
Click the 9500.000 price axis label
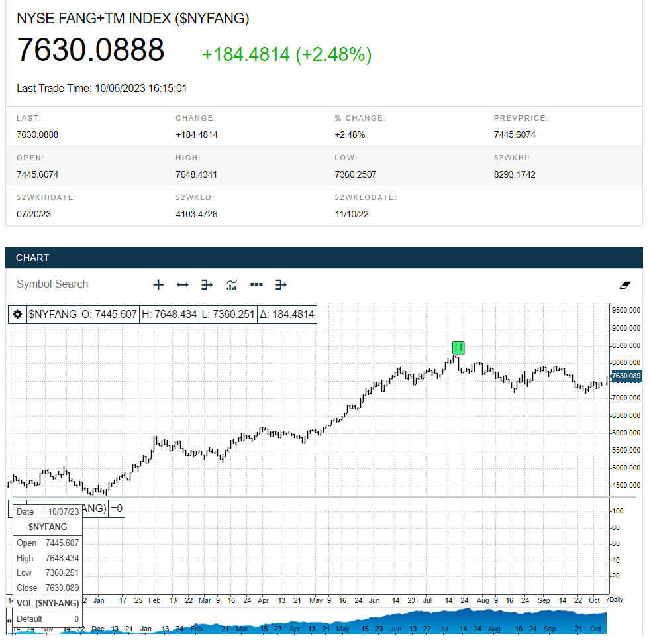pyautogui.click(x=626, y=310)
